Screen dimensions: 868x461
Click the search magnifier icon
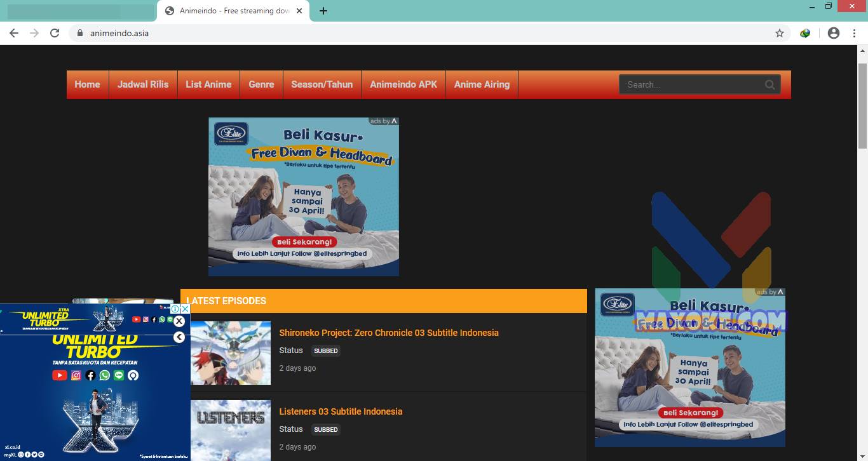770,84
